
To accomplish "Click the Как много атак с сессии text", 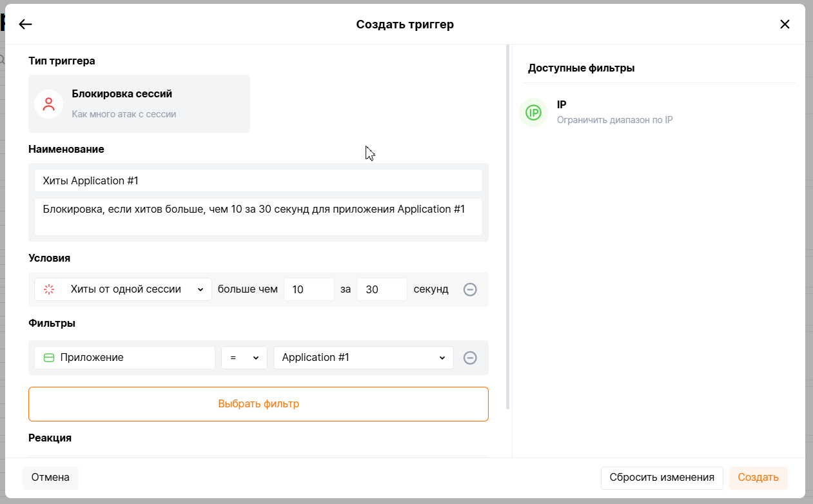I will 124,114.
